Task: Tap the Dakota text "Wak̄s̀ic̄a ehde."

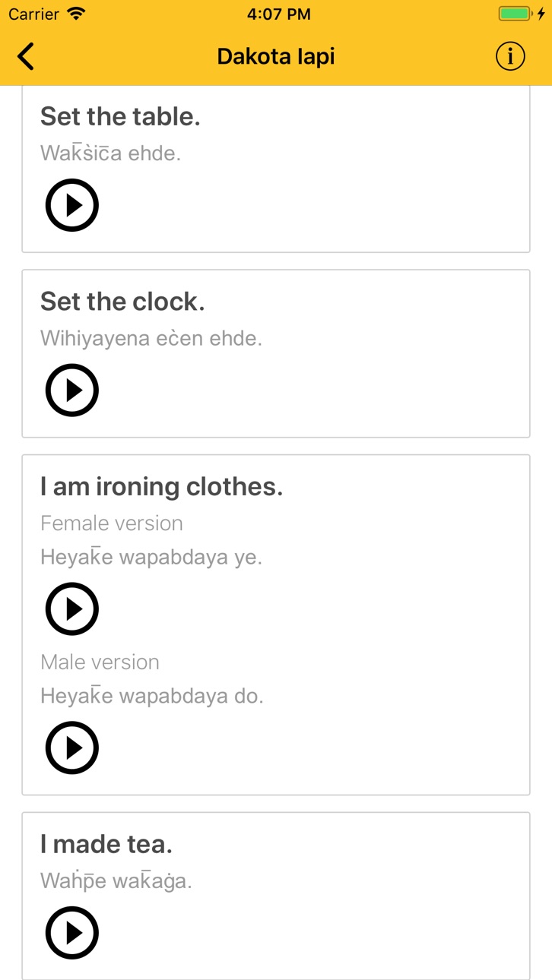Action: 110,153
